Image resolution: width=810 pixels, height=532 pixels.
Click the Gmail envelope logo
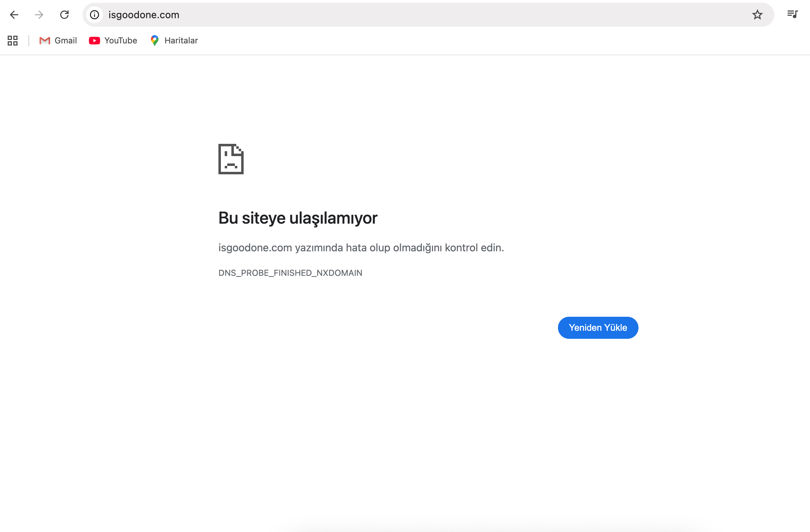click(x=44, y=41)
